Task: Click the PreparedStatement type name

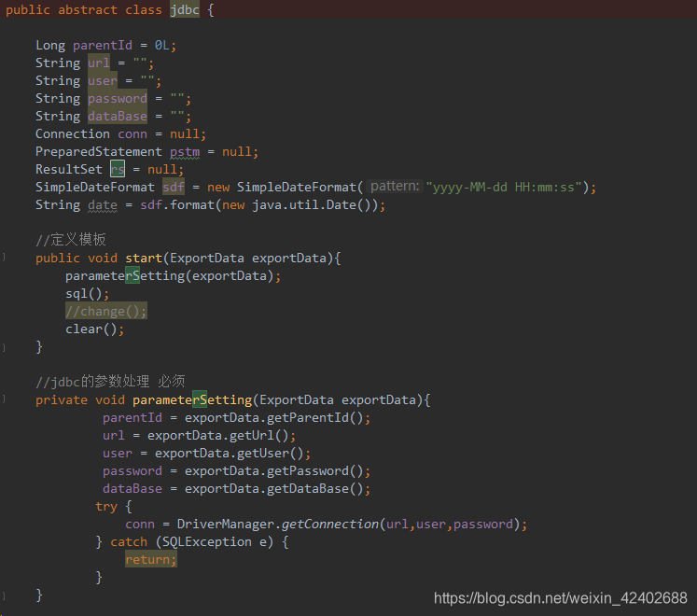Action: tap(99, 151)
